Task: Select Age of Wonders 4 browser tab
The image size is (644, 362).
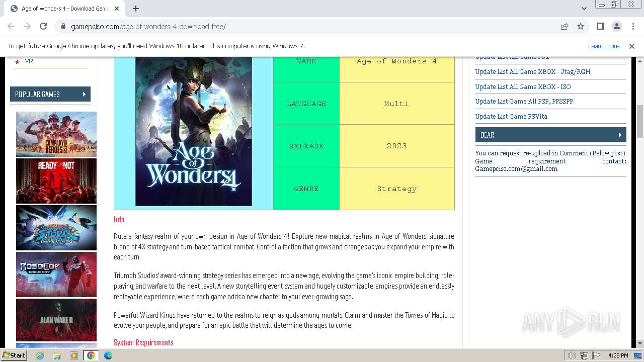Action: [x=65, y=9]
